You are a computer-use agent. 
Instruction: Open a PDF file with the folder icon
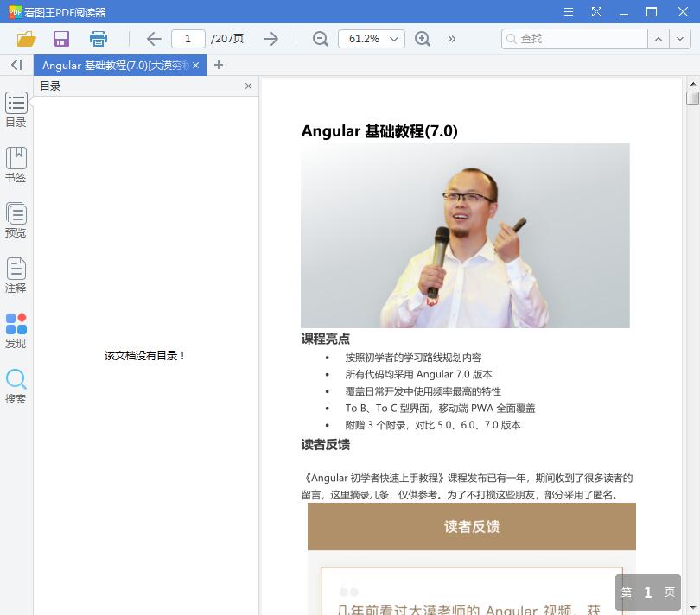pyautogui.click(x=25, y=39)
